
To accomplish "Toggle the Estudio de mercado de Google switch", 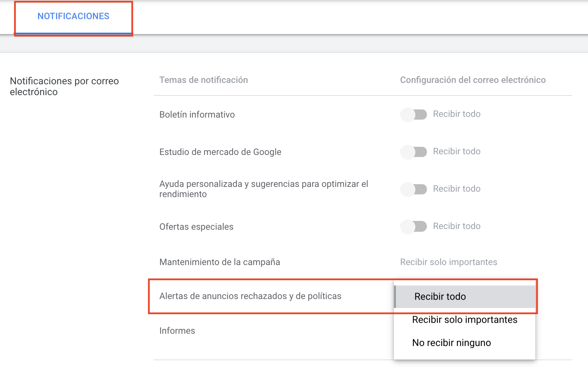I will point(414,152).
